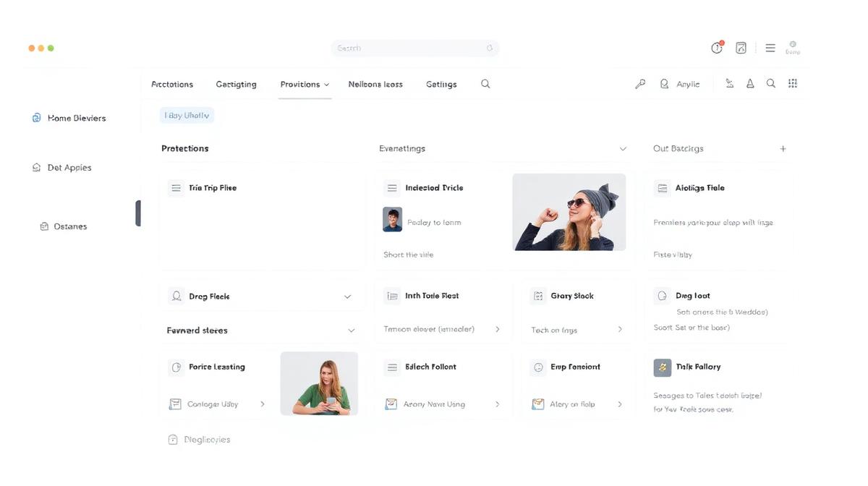The height and width of the screenshot is (486, 868).
Task: Click the small avatar beside Poolay to lonm
Action: [392, 219]
